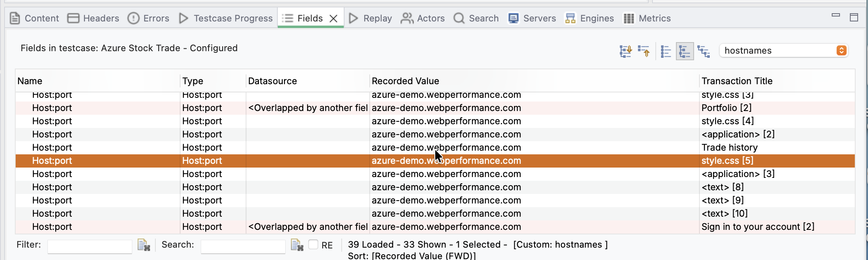This screenshot has width=868, height=260.
Task: Select the Trade history row
Action: (x=435, y=147)
